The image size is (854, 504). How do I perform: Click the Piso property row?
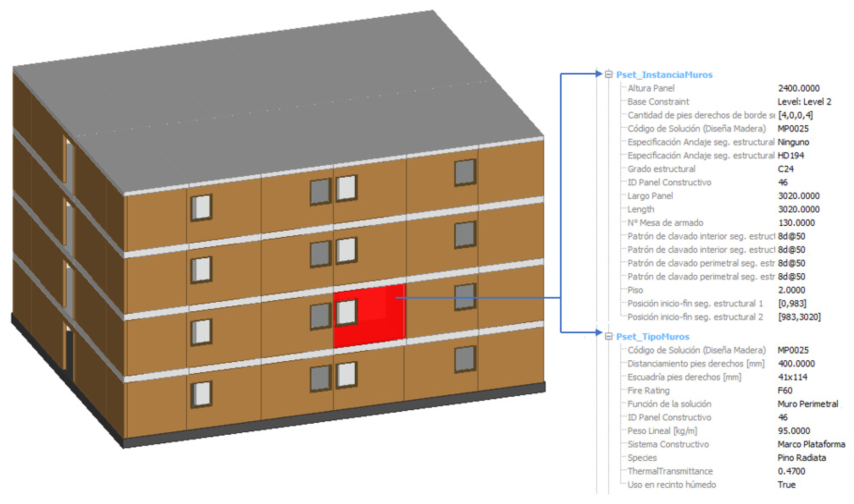click(x=635, y=290)
